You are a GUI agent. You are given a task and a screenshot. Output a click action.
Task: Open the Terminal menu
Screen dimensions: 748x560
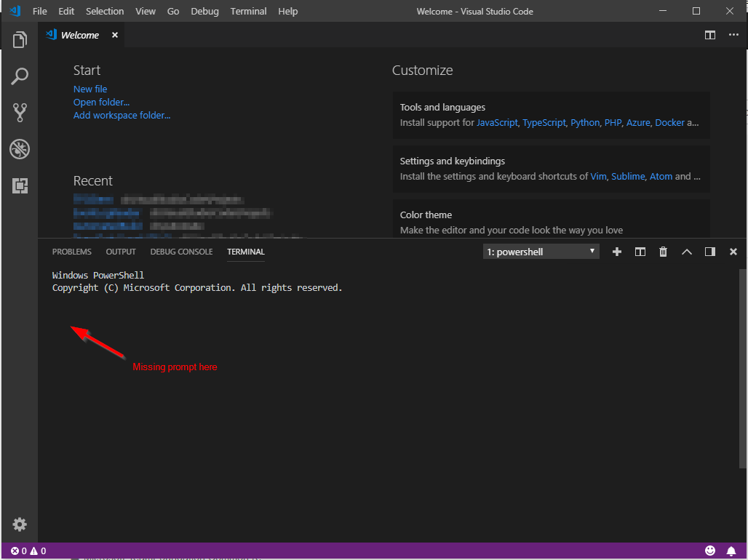[248, 11]
